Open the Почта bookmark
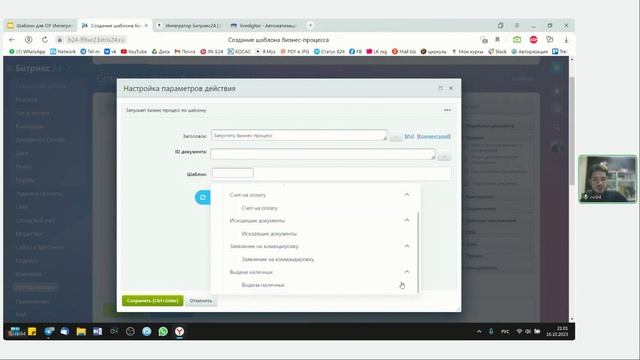 tap(185, 51)
